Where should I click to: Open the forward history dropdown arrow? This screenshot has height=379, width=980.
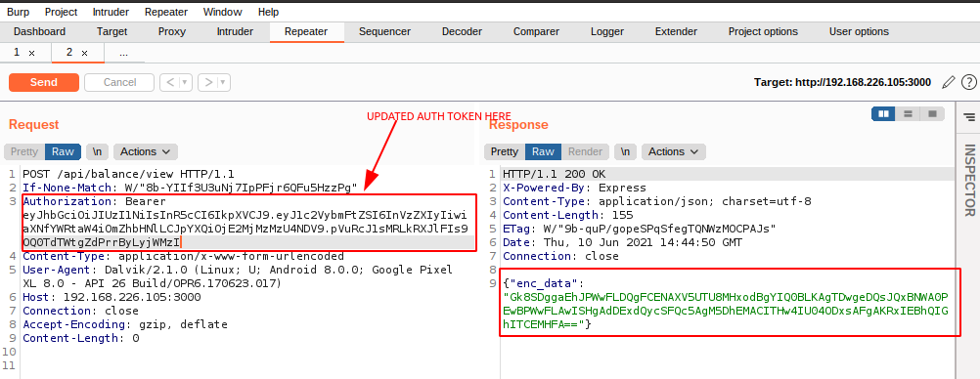(x=223, y=82)
